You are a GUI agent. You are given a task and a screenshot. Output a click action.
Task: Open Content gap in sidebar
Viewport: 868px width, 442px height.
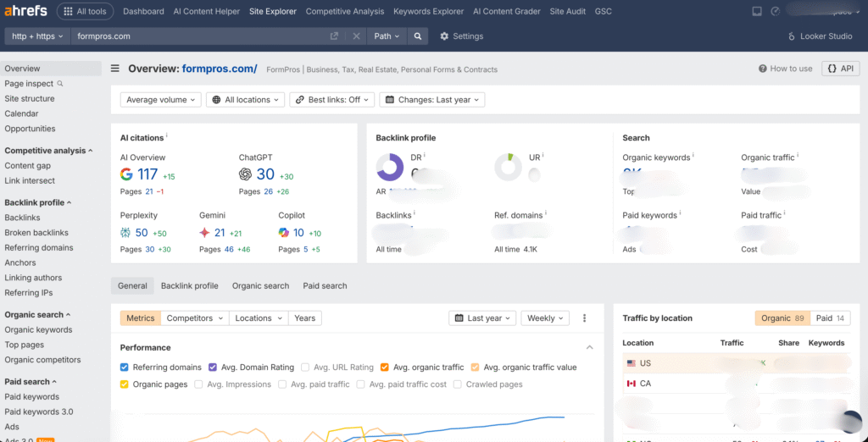(28, 165)
